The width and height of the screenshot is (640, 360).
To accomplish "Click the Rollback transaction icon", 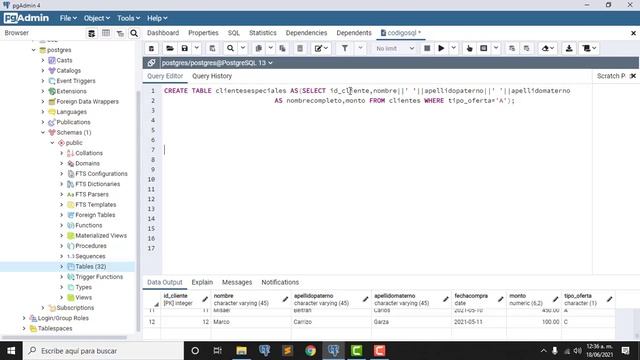I will (527, 49).
